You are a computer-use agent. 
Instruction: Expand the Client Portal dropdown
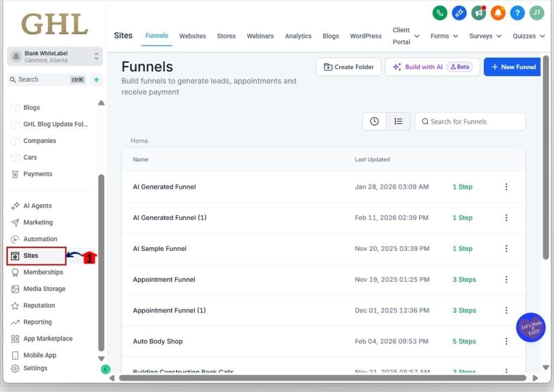(406, 36)
